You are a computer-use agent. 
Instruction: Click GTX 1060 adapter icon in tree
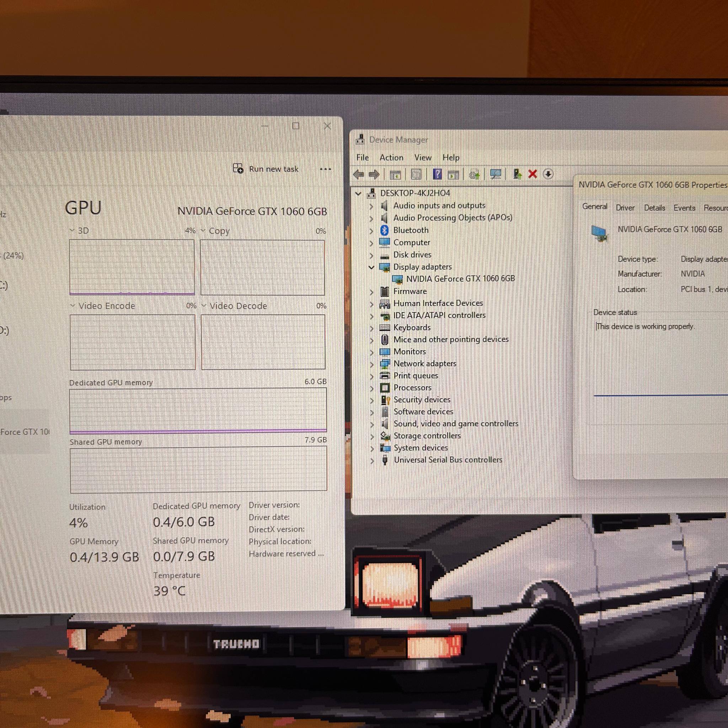tap(397, 279)
